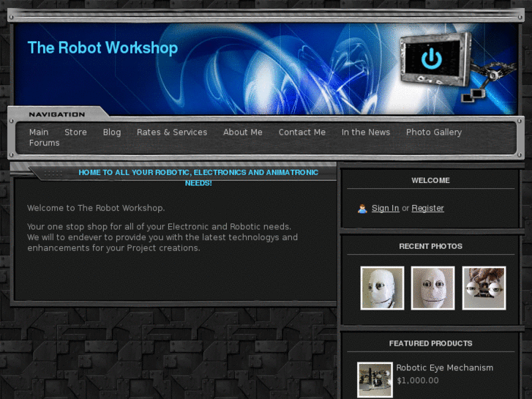Go to the Main navigation page
The height and width of the screenshot is (399, 532).
[39, 133]
